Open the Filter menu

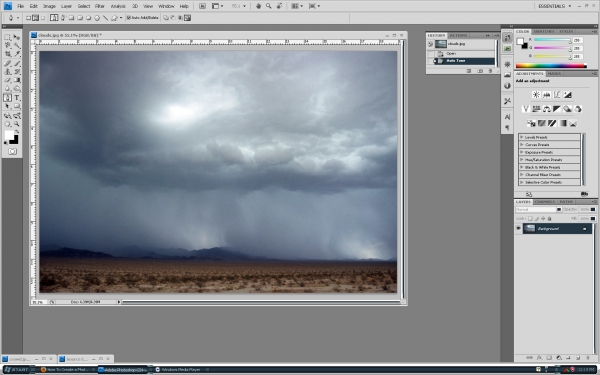coord(99,6)
